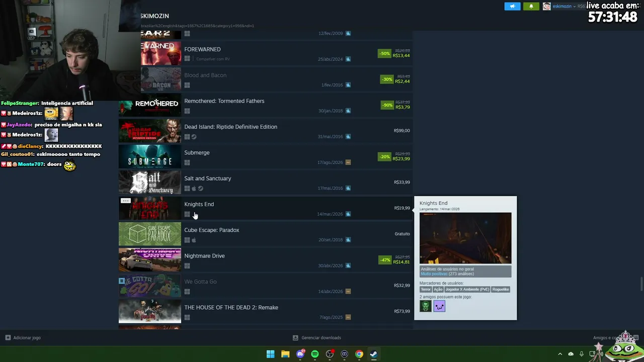
Task: Open the FOREWARNED game title
Action: click(202, 49)
